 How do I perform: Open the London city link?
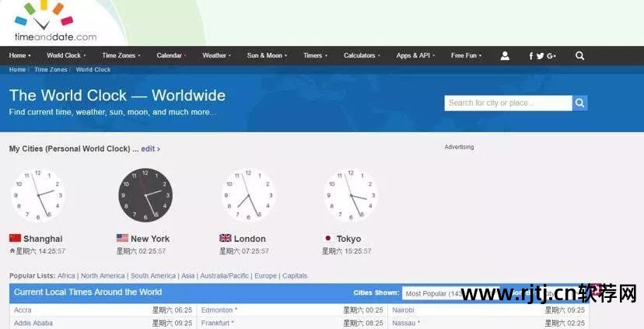coord(250,239)
